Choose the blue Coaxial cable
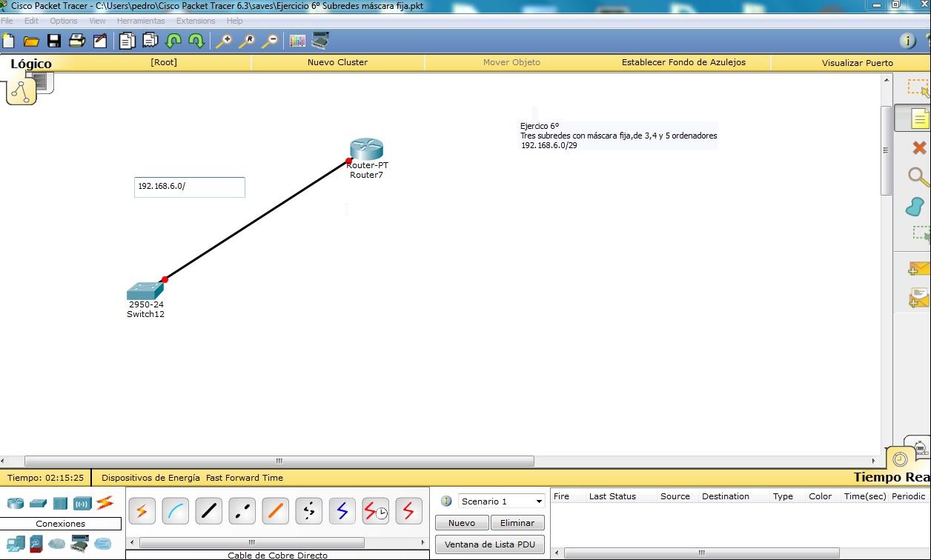The image size is (931, 560). point(342,511)
